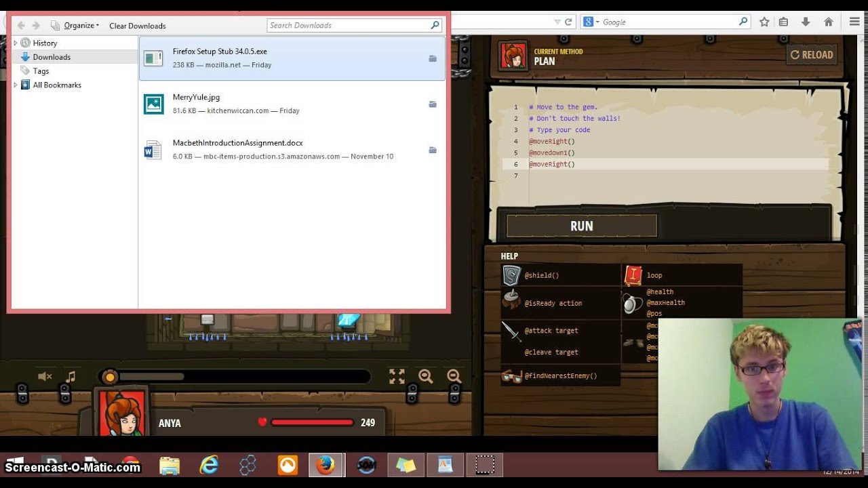
Task: Open containing folder for MerryYule.jpg
Action: [x=433, y=104]
